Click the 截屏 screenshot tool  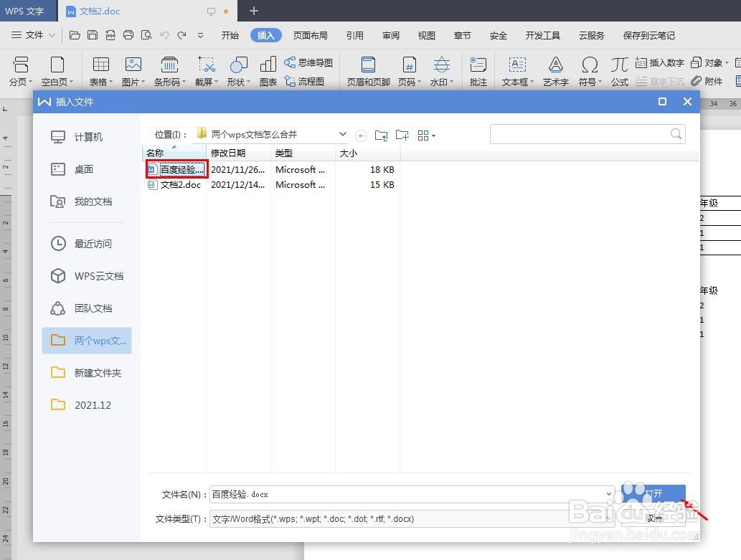[207, 72]
